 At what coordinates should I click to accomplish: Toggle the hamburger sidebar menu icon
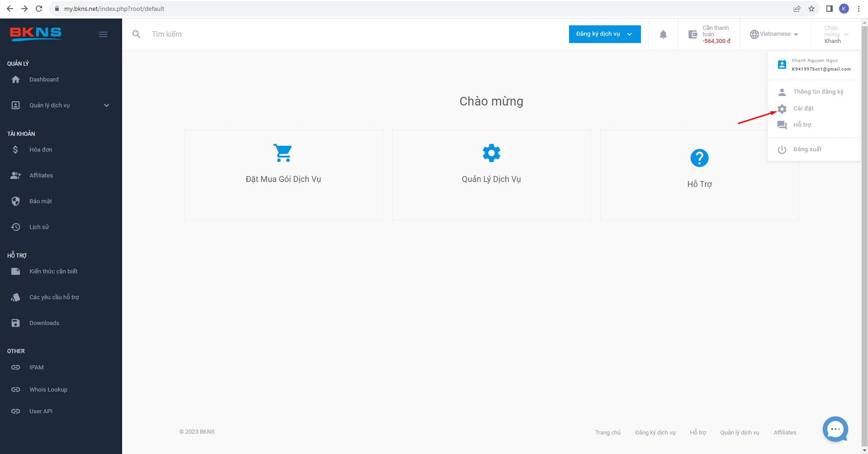tap(103, 34)
